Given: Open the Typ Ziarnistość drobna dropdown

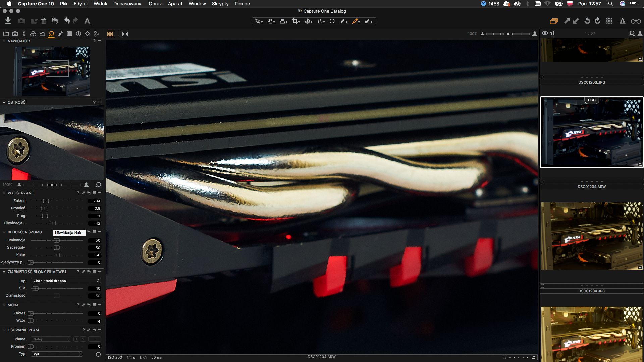Looking at the screenshot, I should [x=65, y=281].
